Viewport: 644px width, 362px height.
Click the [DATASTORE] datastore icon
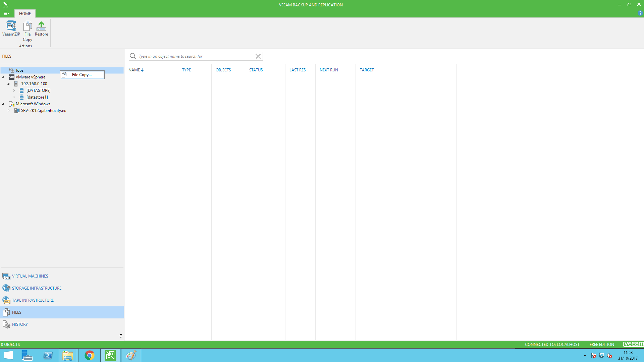point(22,90)
